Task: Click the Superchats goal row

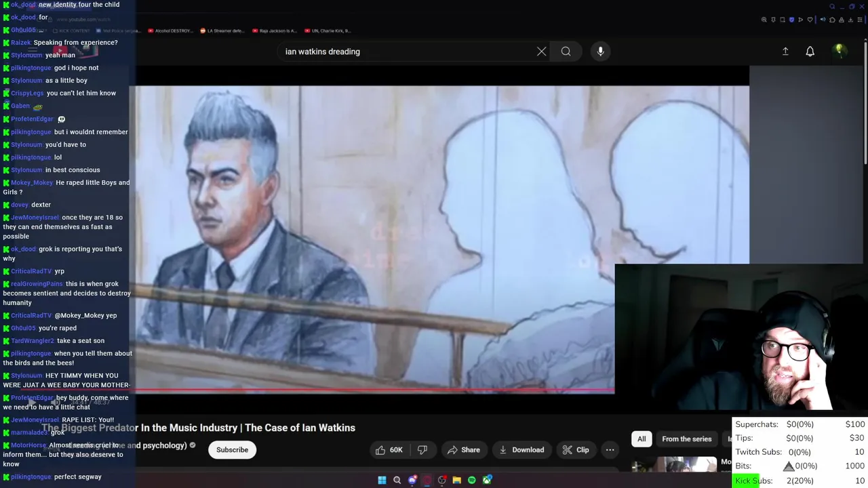Action: pyautogui.click(x=800, y=424)
